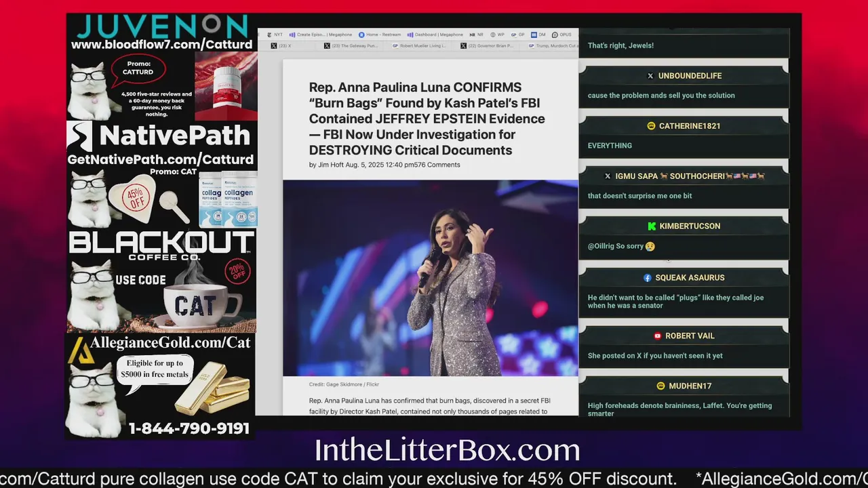
Task: Click the InTheLitterBox.com title text
Action: point(447,450)
